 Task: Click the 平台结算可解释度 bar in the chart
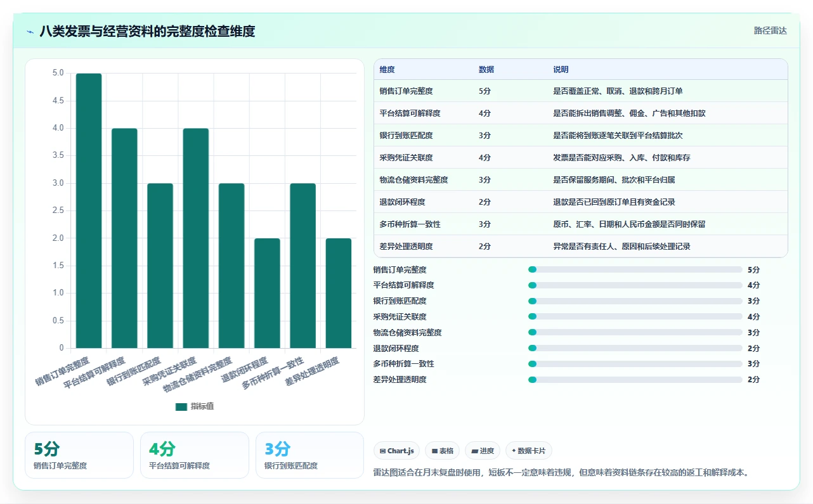coord(124,238)
